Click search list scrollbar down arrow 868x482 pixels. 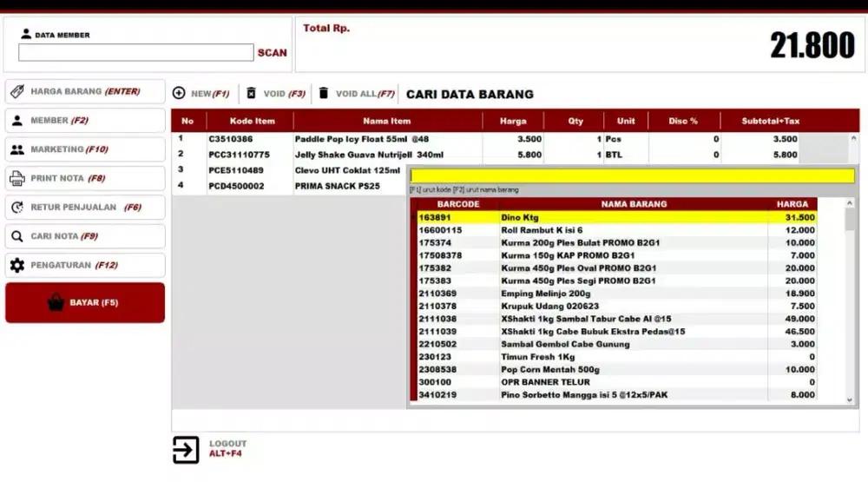(x=850, y=399)
